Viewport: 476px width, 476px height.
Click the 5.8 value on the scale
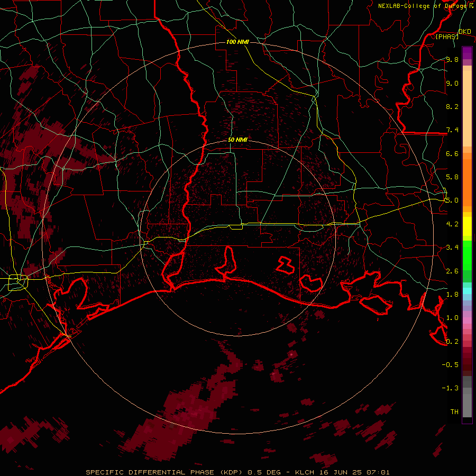pos(452,177)
